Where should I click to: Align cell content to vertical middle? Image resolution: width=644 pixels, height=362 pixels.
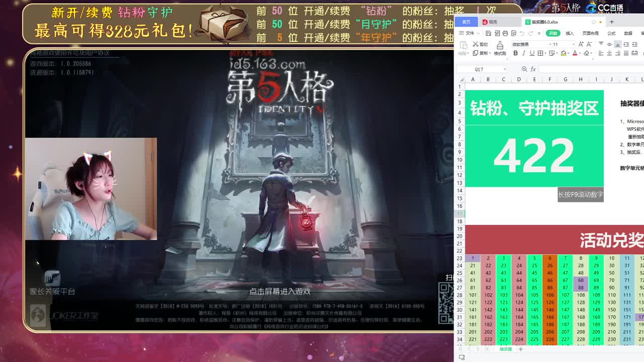tap(609, 44)
